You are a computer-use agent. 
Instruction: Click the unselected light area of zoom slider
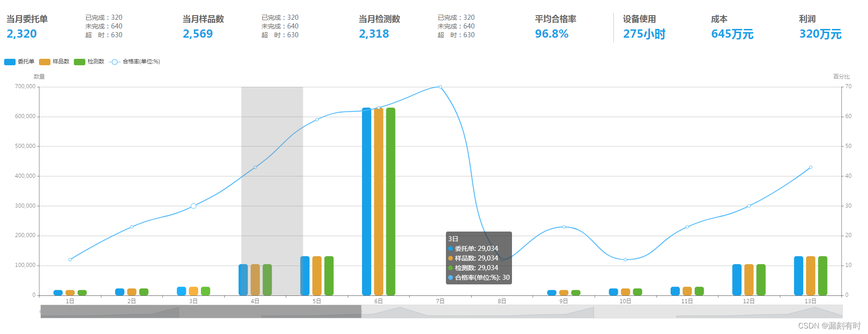coord(602,311)
